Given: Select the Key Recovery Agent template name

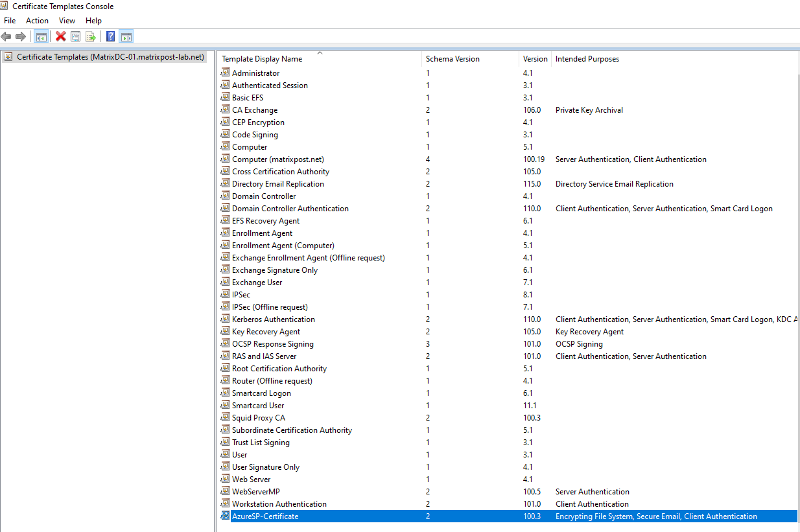Looking at the screenshot, I should 266,332.
